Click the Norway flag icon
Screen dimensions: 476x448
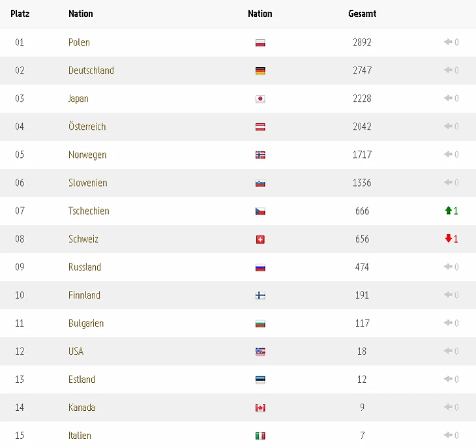point(260,155)
